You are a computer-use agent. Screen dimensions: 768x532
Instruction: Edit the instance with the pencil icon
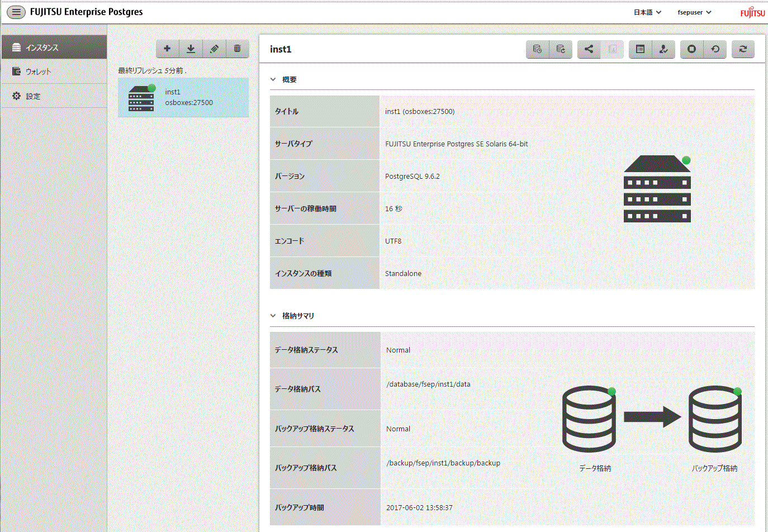[214, 49]
